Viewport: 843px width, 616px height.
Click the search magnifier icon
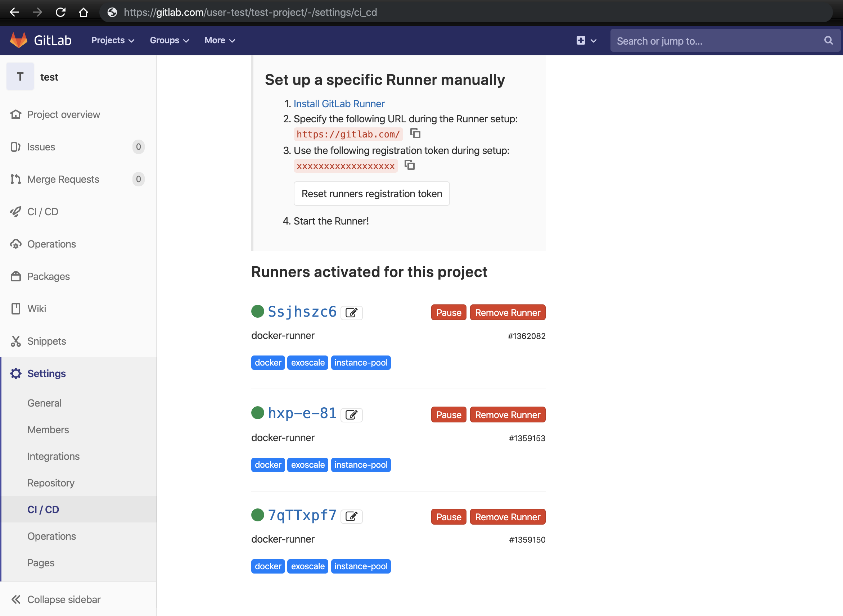828,41
